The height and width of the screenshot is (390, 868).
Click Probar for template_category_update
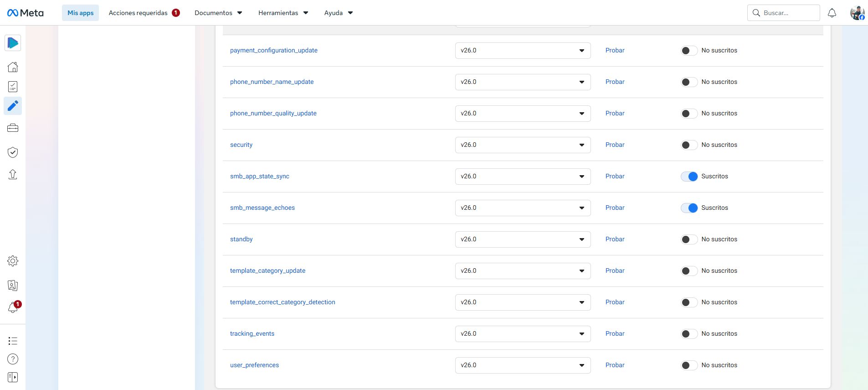coord(615,270)
